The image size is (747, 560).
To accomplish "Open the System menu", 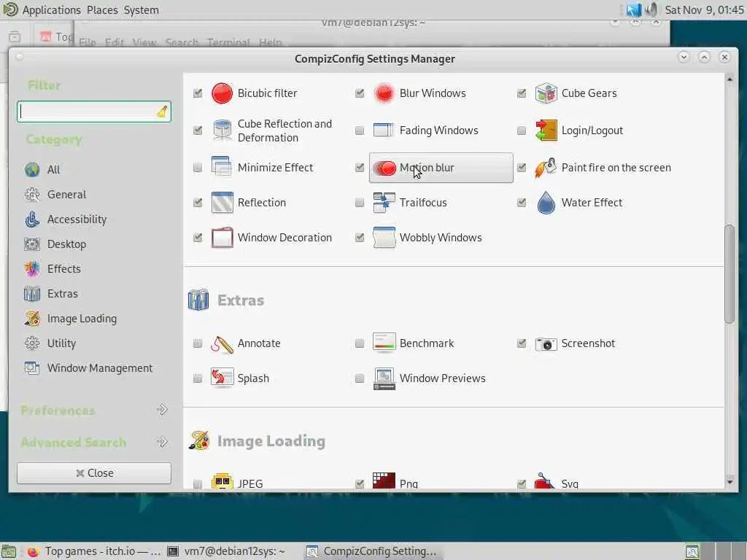I will pyautogui.click(x=142, y=10).
